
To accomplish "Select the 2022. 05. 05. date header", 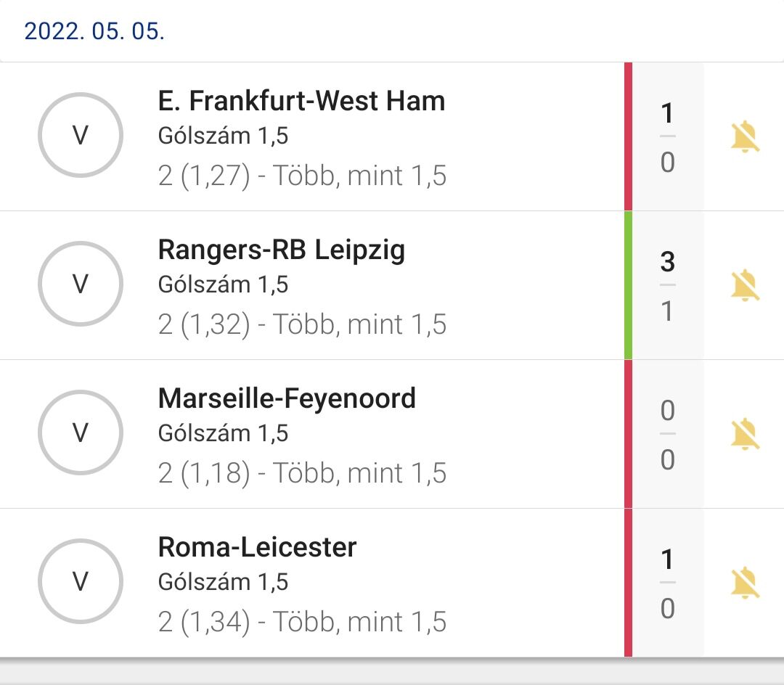I will pyautogui.click(x=94, y=32).
